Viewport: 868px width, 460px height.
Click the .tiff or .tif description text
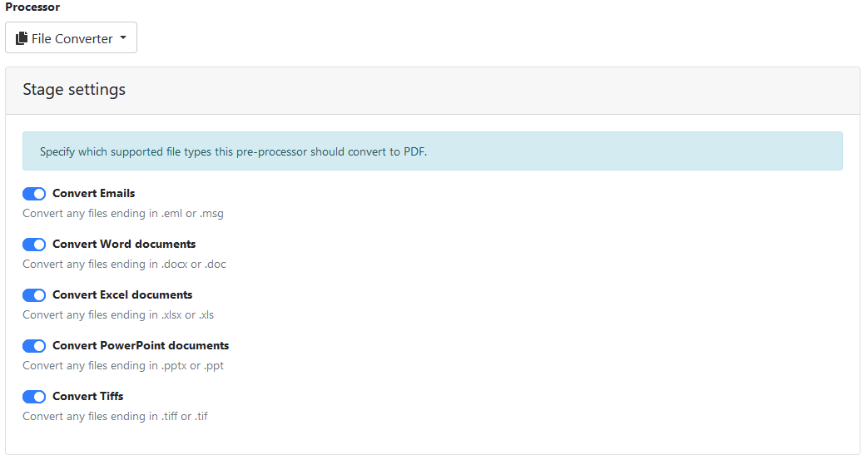point(115,417)
